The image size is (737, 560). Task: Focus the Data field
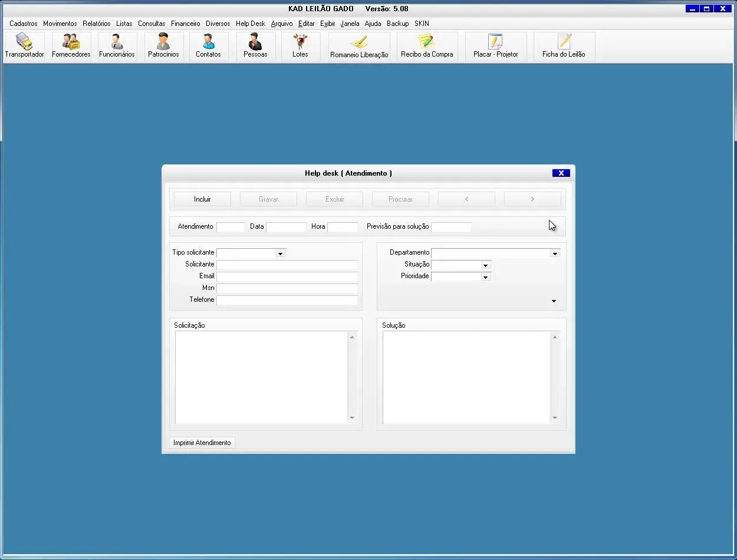click(286, 227)
